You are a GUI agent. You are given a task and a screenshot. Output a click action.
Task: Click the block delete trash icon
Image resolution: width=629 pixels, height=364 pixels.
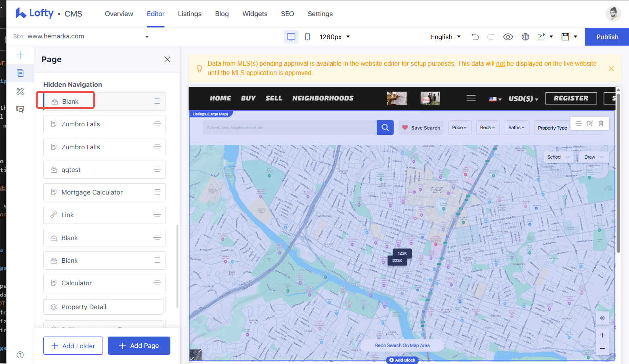[x=601, y=123]
